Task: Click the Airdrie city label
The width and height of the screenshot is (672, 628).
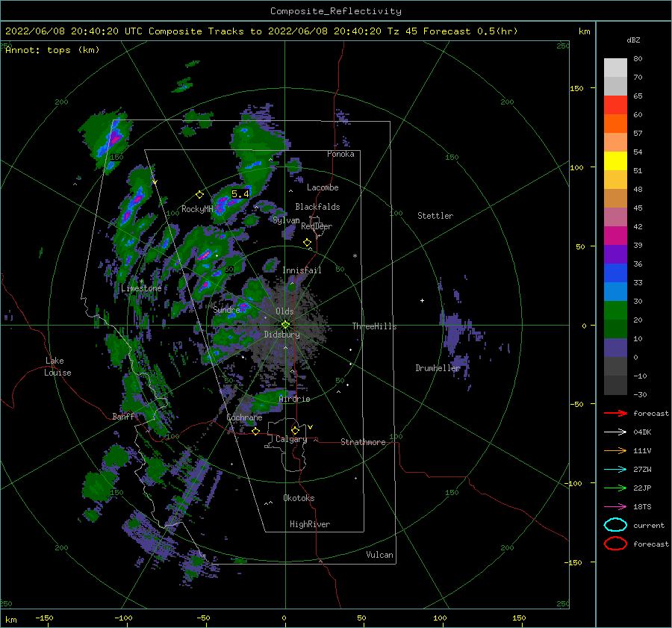Action: pyautogui.click(x=294, y=399)
